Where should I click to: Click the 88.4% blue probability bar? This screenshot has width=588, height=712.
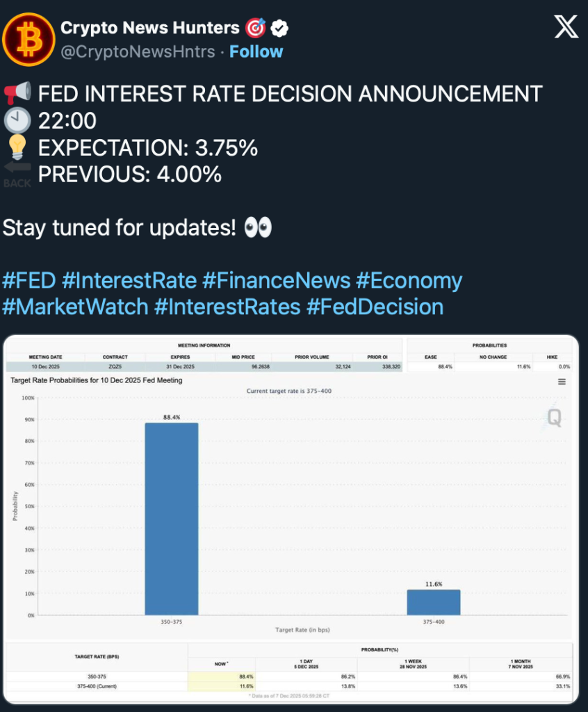click(x=171, y=519)
